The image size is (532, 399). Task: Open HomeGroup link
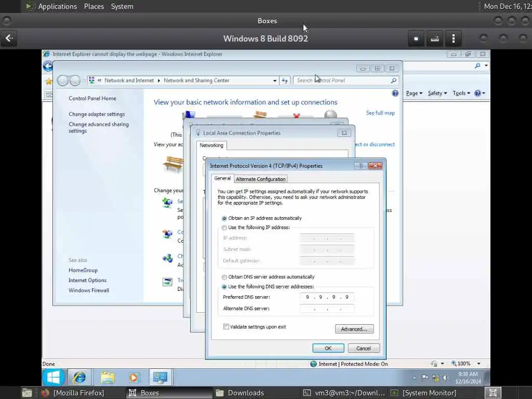[x=83, y=270]
